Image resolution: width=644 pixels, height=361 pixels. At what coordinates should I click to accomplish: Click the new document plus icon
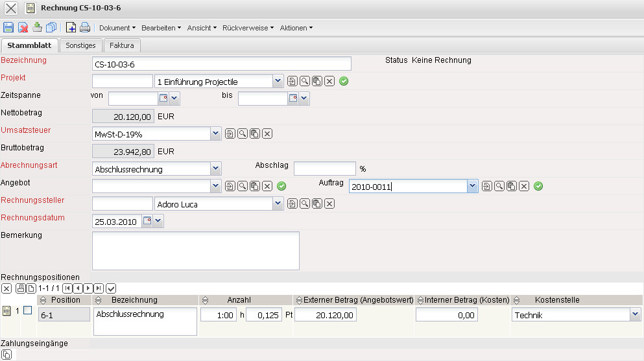point(71,28)
